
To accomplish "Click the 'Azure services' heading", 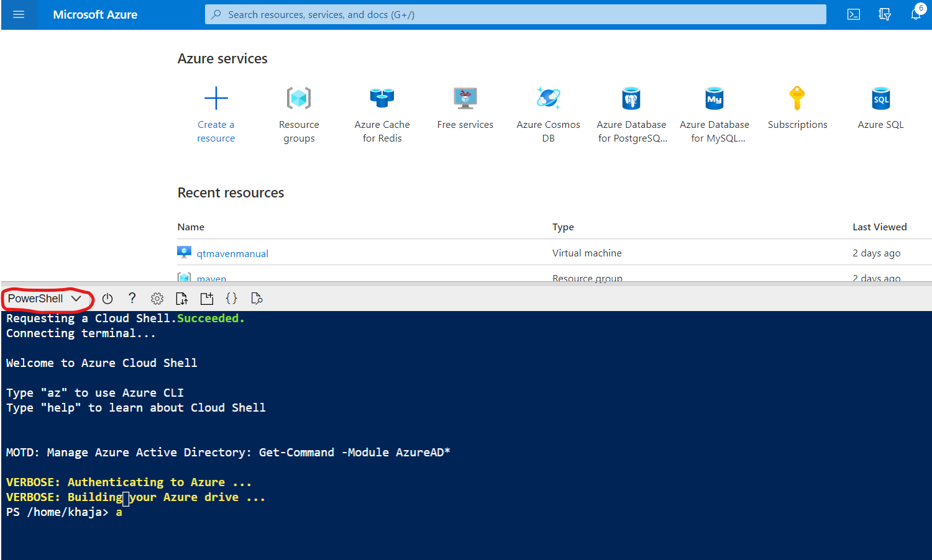I will click(x=222, y=58).
